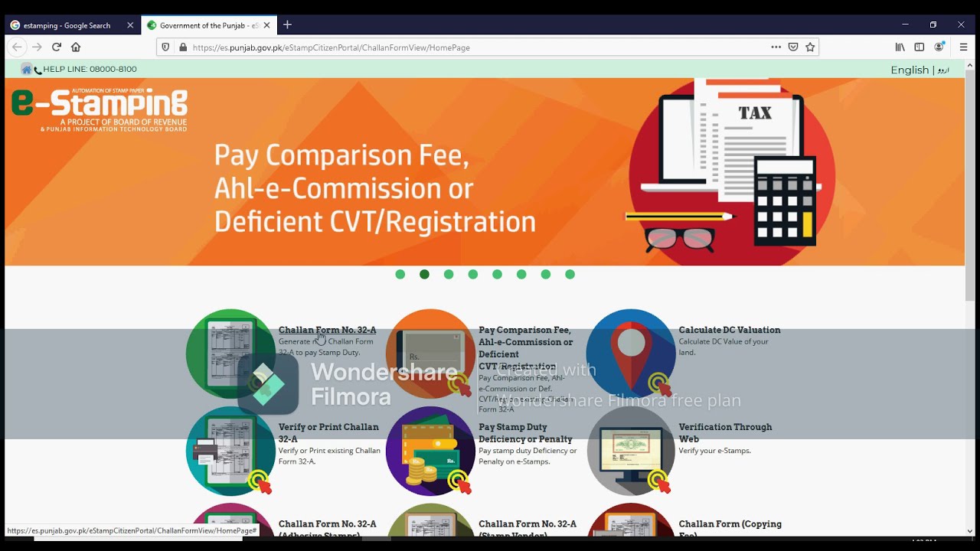Reload the page with browser refresh icon
The width and height of the screenshot is (980, 551).
[57, 47]
